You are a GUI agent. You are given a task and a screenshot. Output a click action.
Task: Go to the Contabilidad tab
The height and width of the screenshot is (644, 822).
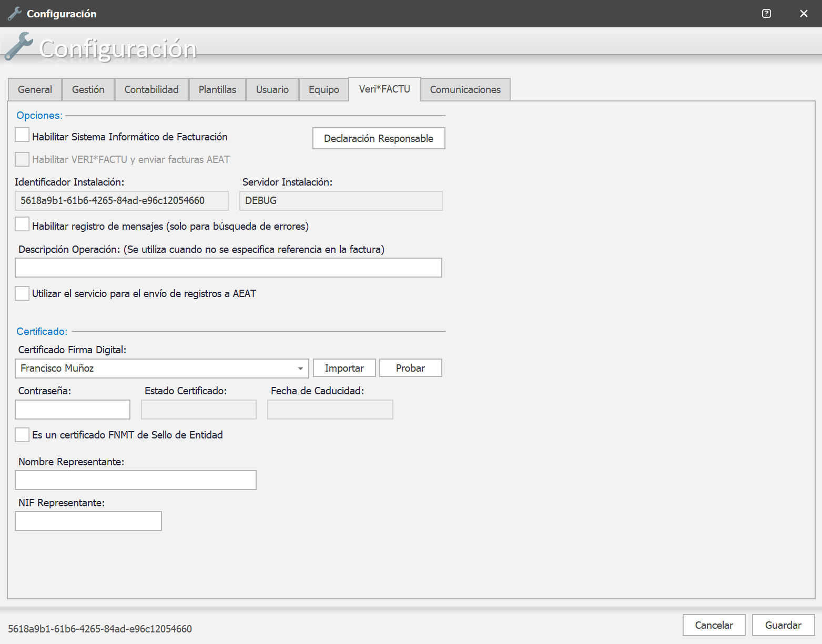click(151, 89)
